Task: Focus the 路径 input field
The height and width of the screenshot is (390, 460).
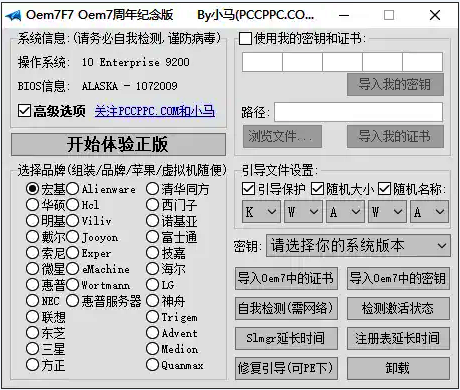Action: 358,112
